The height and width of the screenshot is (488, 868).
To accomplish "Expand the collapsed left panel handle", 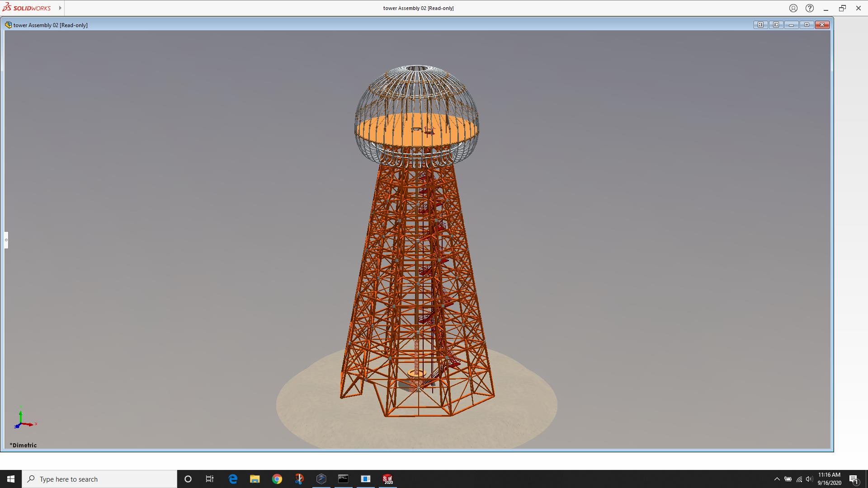I will pyautogui.click(x=6, y=240).
